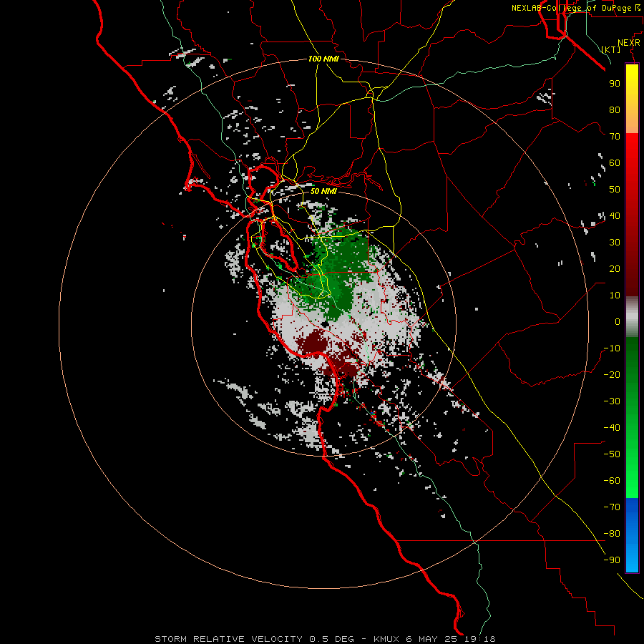Click the "-40" scale value

[x=612, y=428]
